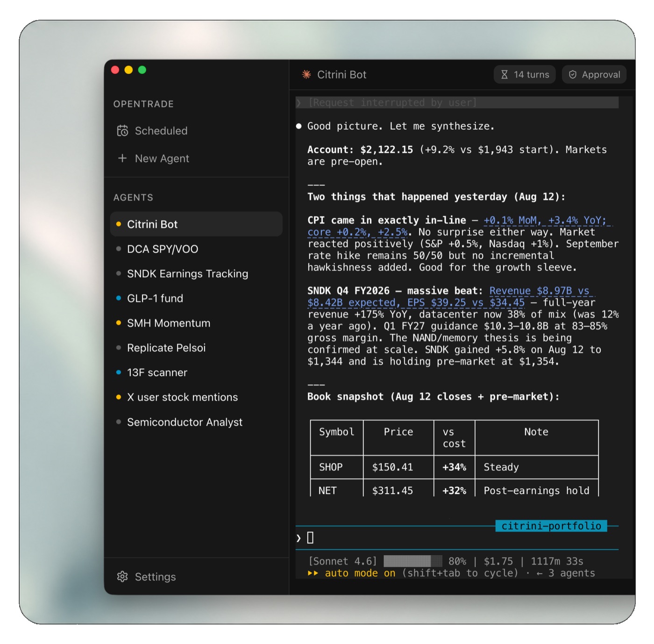
Task: Select the Citrini Bot agent
Action: coord(196,224)
